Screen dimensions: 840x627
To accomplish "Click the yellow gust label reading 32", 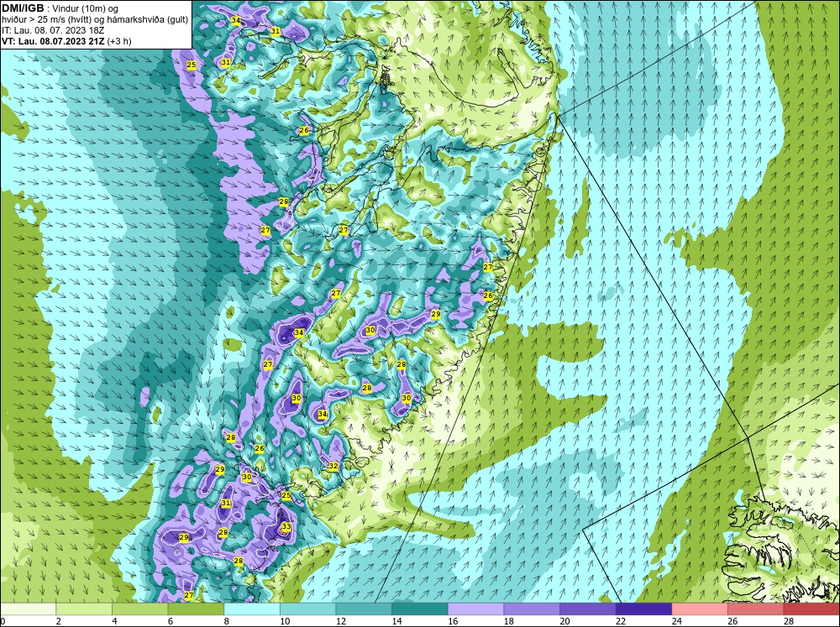I will tap(333, 466).
